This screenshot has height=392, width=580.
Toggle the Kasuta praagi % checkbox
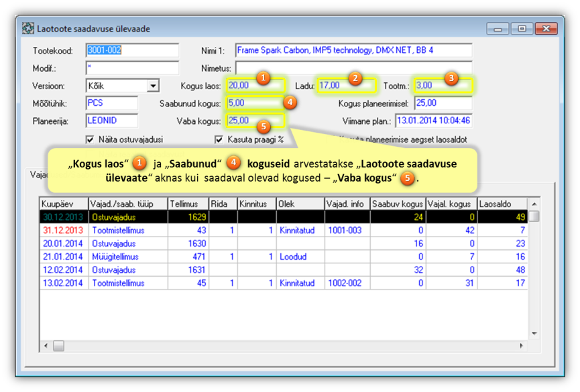(219, 139)
